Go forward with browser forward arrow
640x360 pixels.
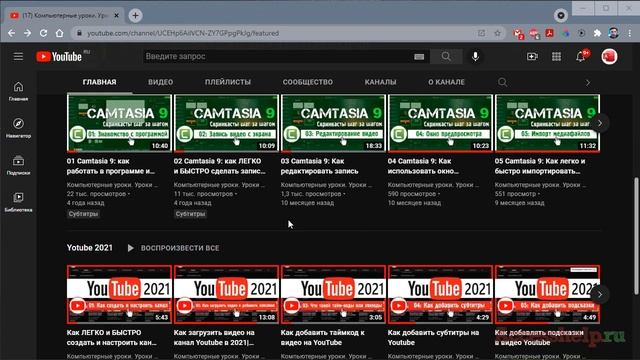point(27,33)
